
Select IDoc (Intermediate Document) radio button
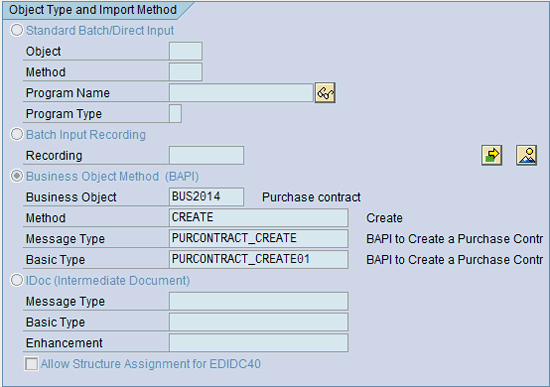tap(16, 280)
